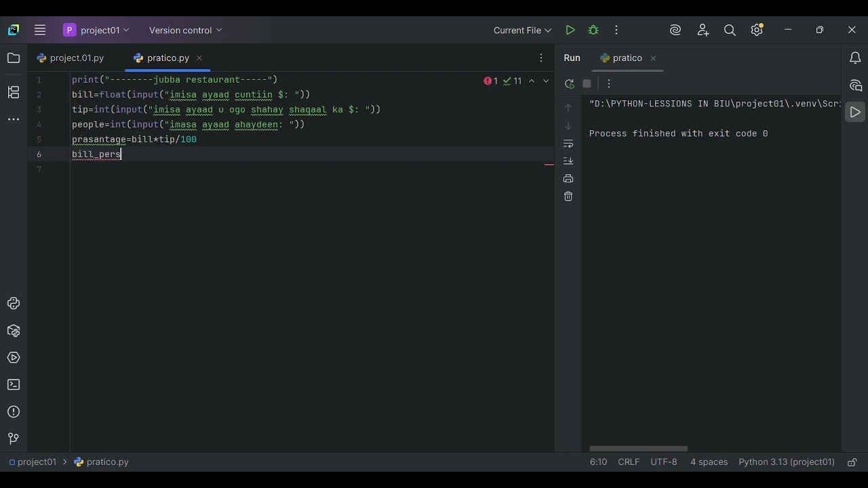The height and width of the screenshot is (488, 868).
Task: Select the Run panel title tab
Action: [x=572, y=58]
